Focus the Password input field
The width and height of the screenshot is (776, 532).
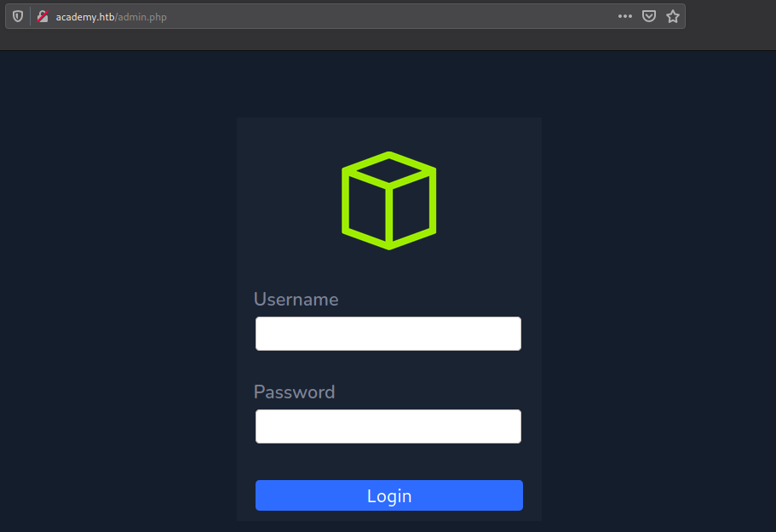(x=388, y=426)
